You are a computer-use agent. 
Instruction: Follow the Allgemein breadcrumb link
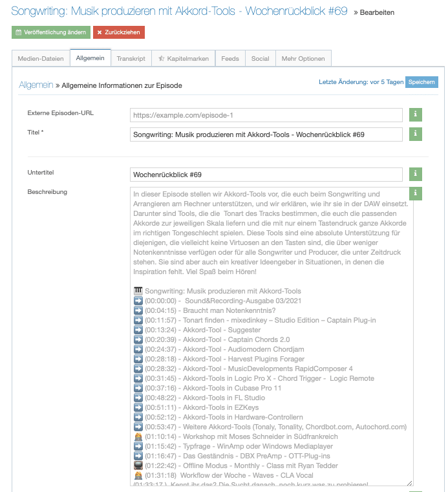(x=36, y=85)
